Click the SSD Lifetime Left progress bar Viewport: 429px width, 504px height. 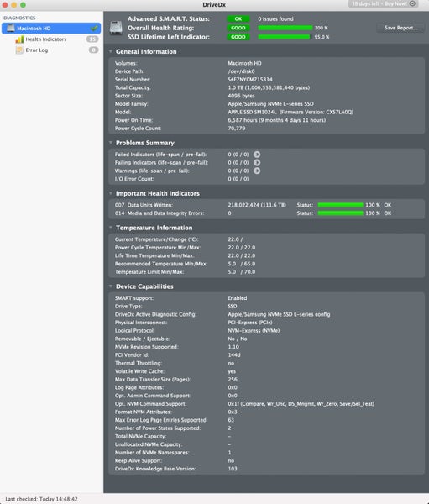point(285,37)
